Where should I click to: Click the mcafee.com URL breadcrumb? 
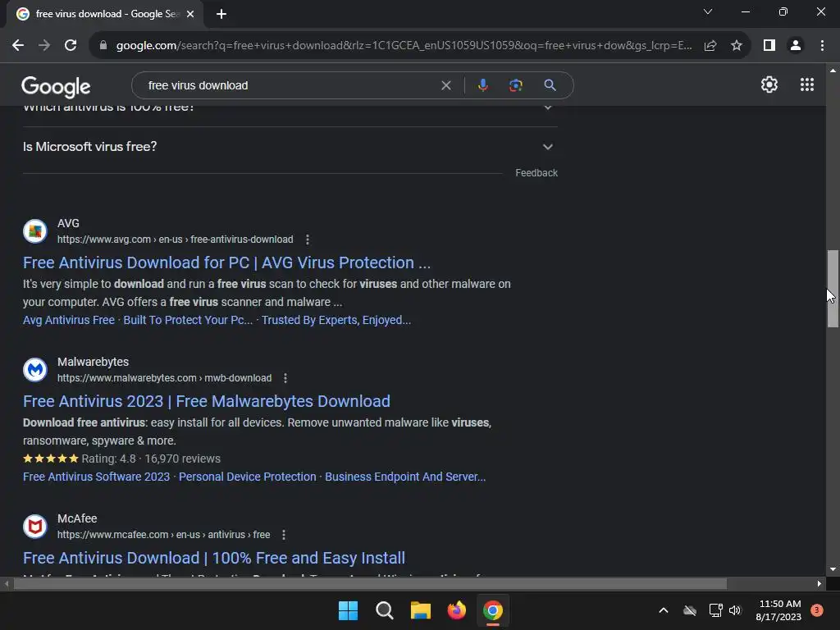pos(163,535)
